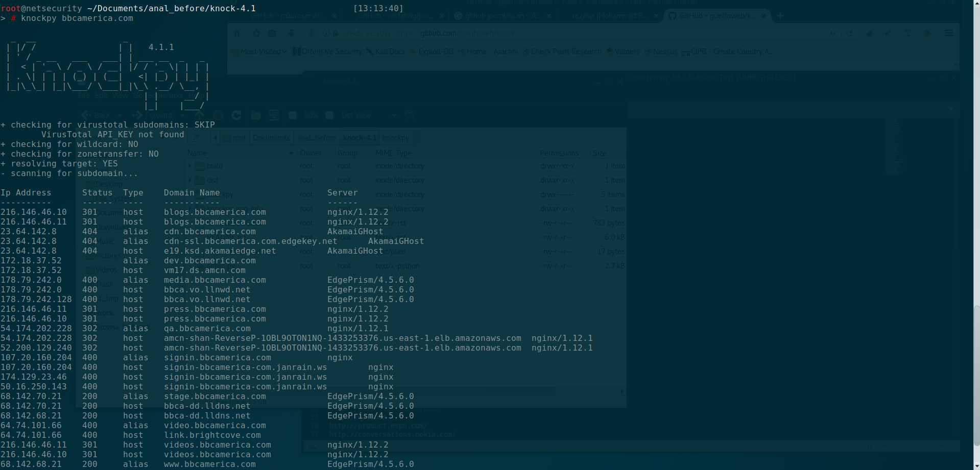980x470 pixels.
Task: Select the Documents path breadcrumb
Action: tap(271, 138)
